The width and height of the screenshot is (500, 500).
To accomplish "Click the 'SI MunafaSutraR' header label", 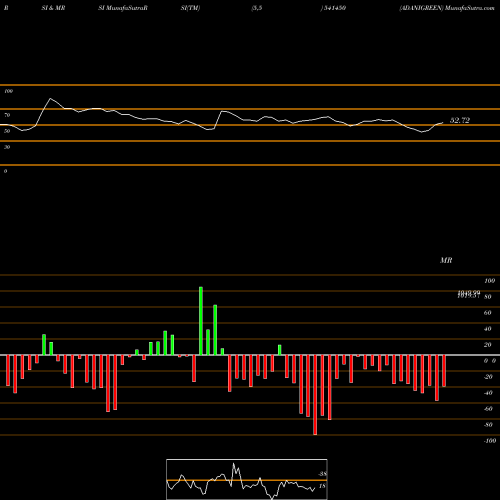I will 123,8.
